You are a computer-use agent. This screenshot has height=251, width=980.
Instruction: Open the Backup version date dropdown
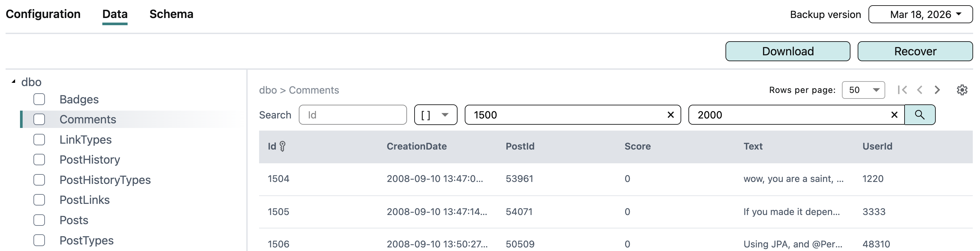click(920, 14)
